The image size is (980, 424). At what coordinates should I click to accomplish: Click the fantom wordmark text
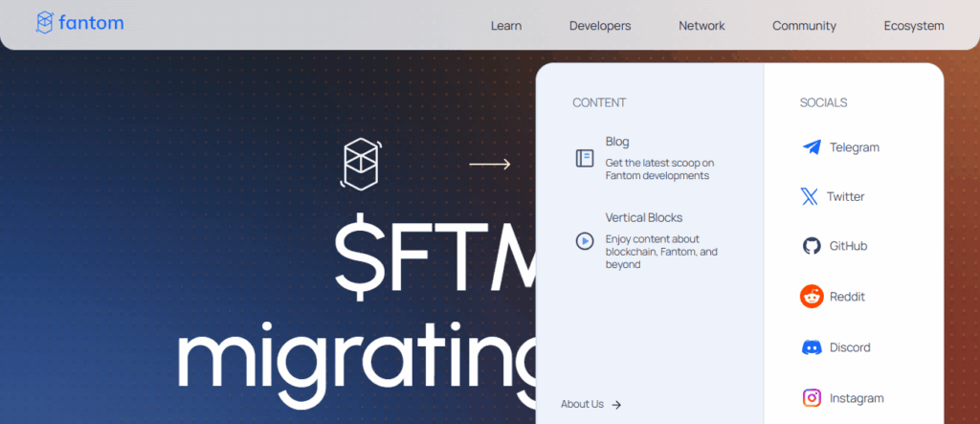(91, 23)
